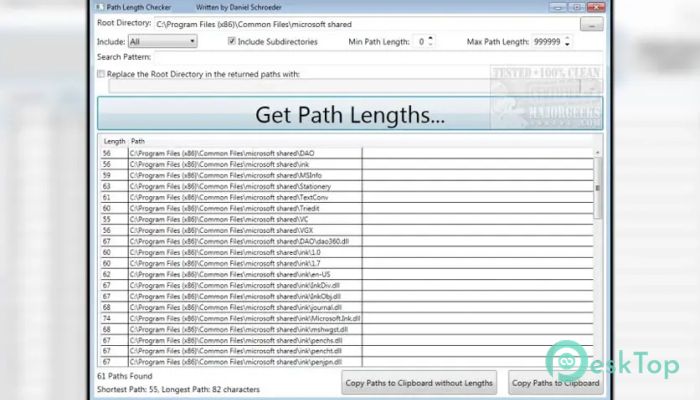Image resolution: width=700 pixels, height=400 pixels.
Task: Select the row ending in DAO\dao360.dll
Action: tap(347, 241)
